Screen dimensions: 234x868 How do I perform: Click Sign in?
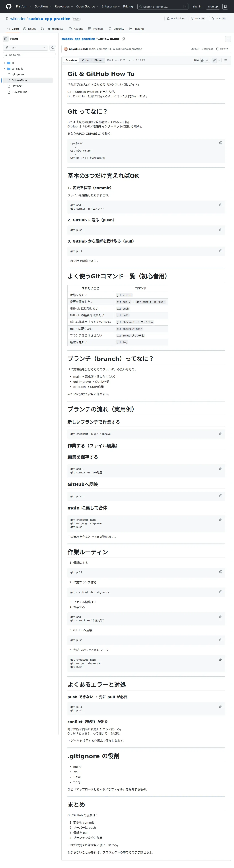coord(197,6)
